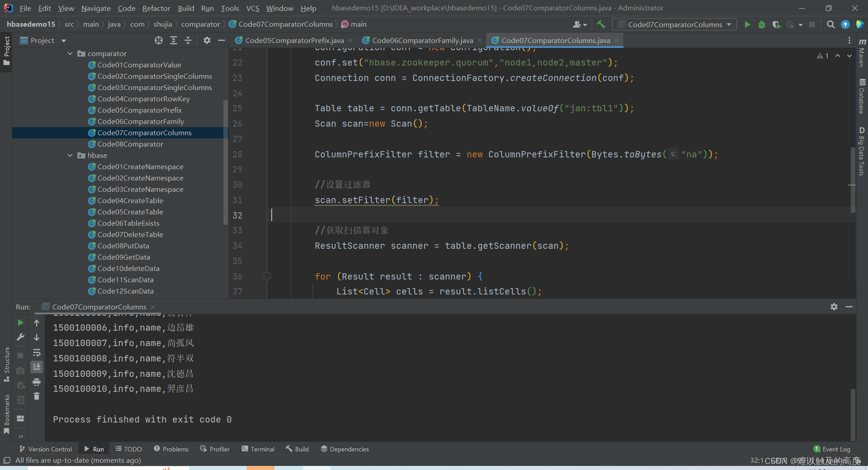Viewport: 868px width, 470px height.
Task: Open more run actions dropdown arrow
Action: pyautogui.click(x=801, y=25)
